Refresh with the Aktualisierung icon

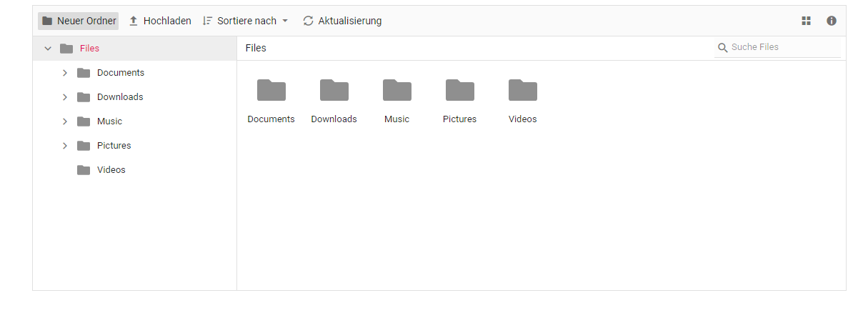(308, 21)
